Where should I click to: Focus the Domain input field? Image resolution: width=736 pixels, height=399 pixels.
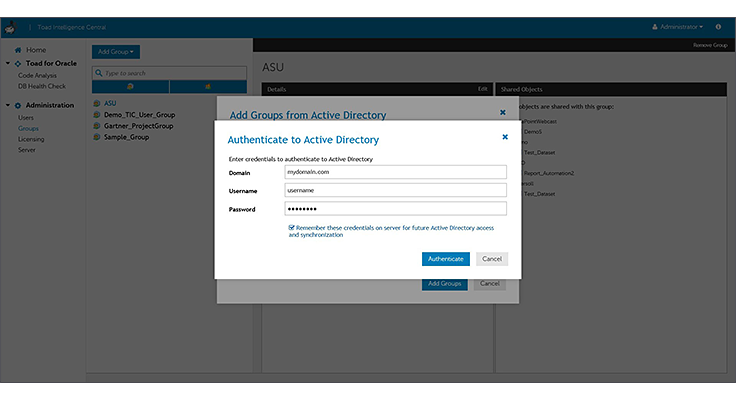(x=395, y=172)
